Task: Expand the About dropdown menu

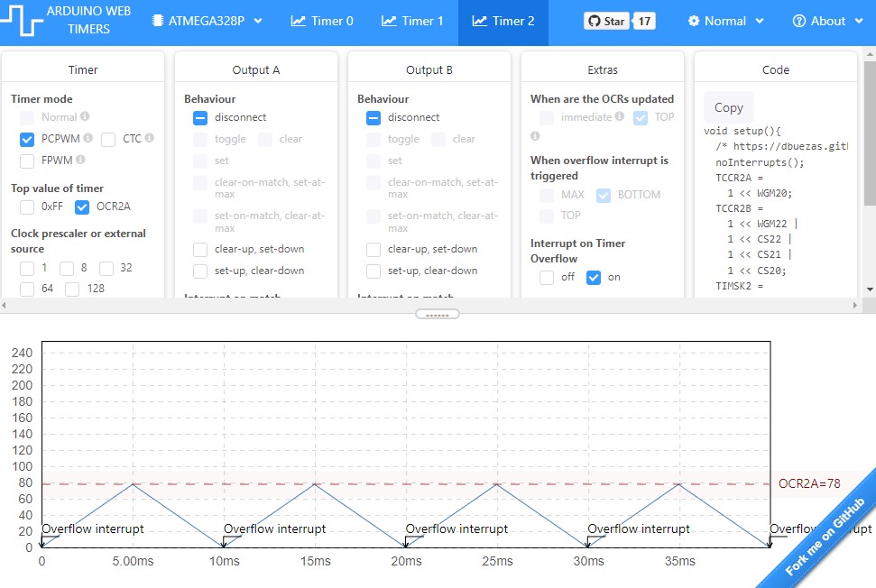Action: point(828,22)
